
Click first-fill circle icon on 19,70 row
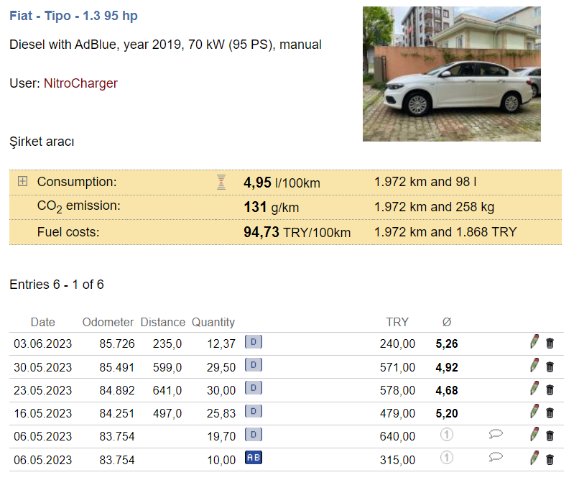(x=446, y=435)
